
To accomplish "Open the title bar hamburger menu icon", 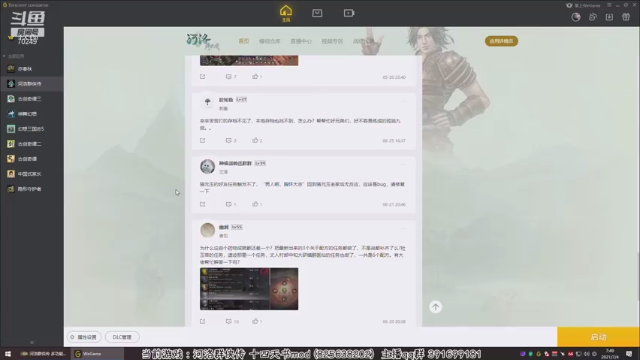I will click(x=609, y=5).
